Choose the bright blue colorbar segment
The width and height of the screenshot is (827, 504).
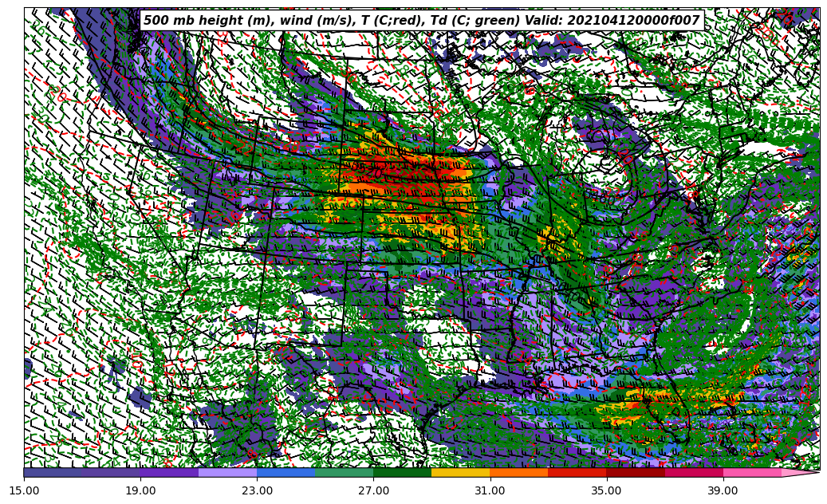(286, 473)
